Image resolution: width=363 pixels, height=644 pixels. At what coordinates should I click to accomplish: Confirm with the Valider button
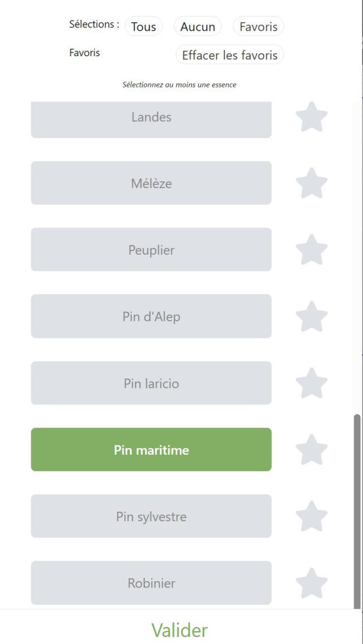point(179,630)
